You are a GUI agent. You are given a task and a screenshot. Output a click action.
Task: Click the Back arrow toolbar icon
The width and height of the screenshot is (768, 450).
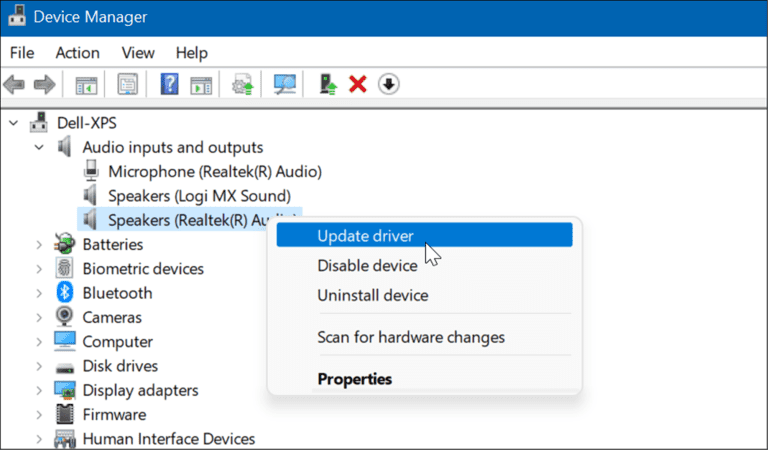coord(14,85)
